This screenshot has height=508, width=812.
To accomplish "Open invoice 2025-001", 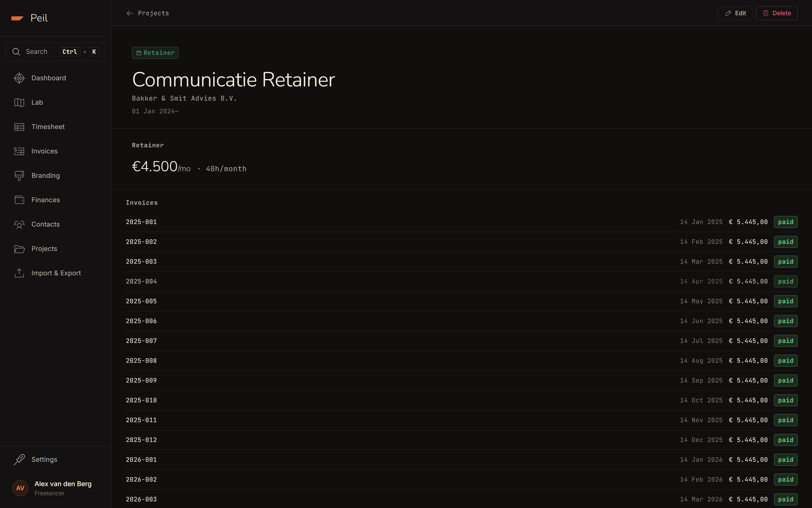I will coord(462,222).
